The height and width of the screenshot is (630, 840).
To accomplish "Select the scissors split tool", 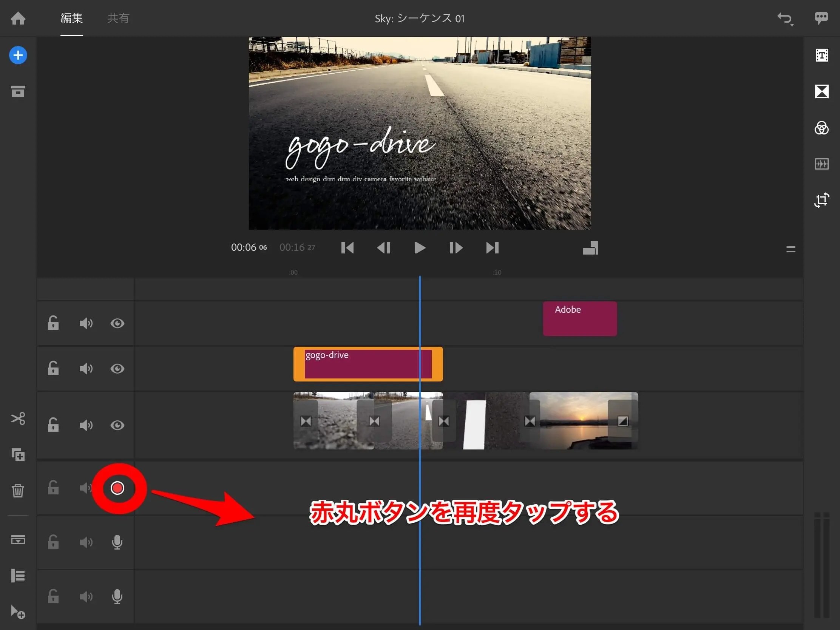I will point(18,418).
